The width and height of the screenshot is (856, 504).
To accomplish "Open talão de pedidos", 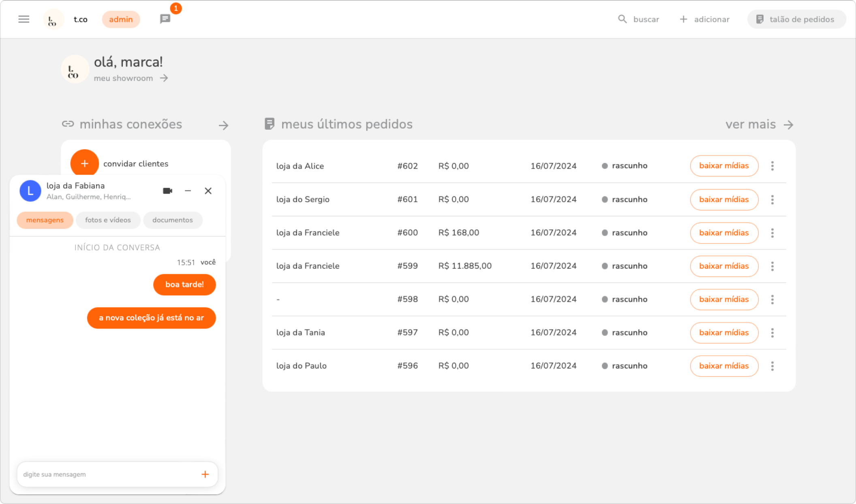I will (796, 19).
